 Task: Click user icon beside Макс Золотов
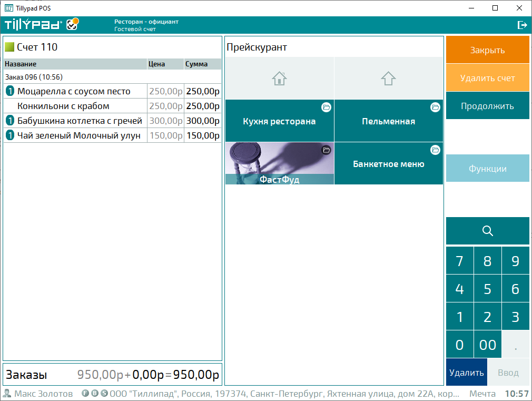click(7, 394)
